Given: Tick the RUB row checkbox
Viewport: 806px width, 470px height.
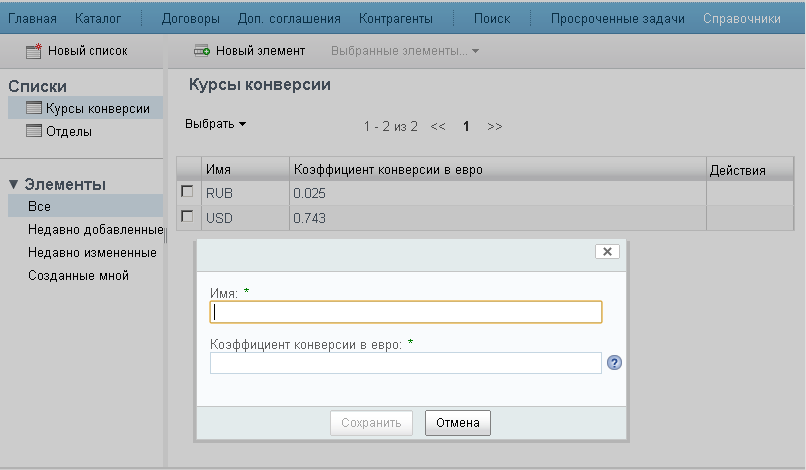Looking at the screenshot, I should 187,192.
